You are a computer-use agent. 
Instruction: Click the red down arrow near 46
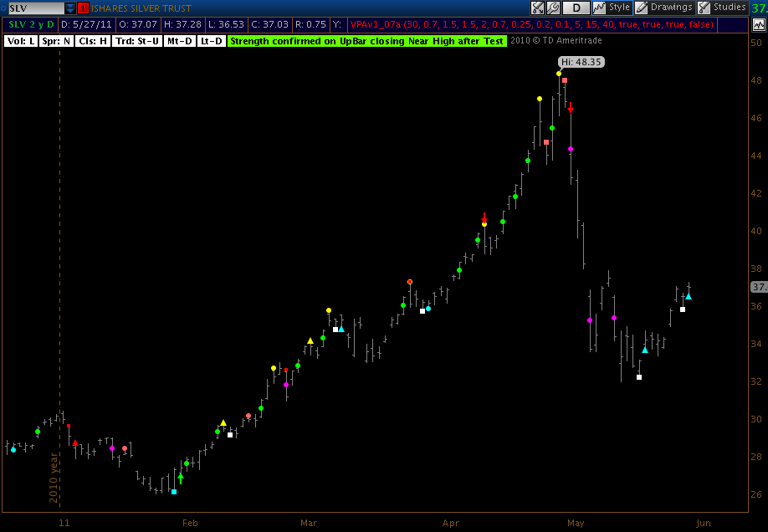click(571, 107)
